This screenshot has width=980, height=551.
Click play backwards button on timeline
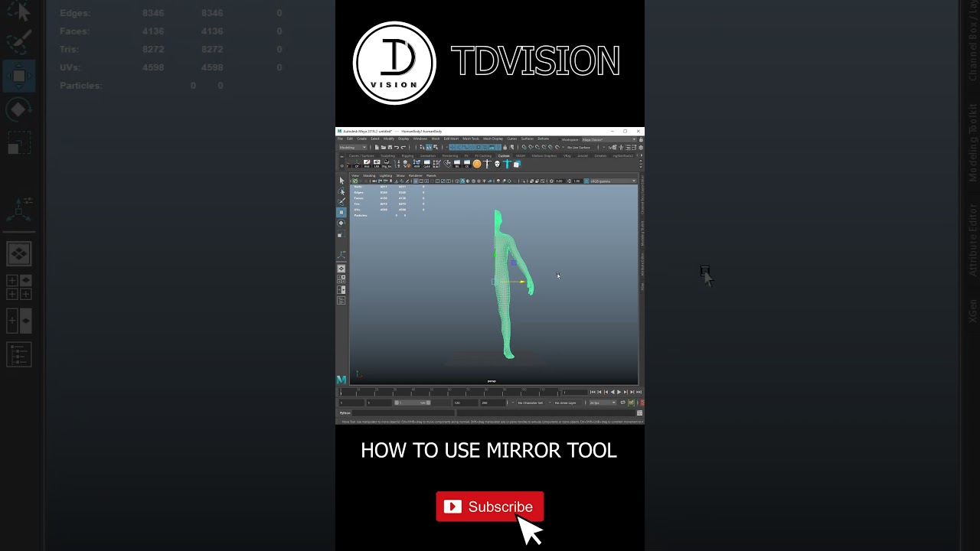[x=612, y=392]
